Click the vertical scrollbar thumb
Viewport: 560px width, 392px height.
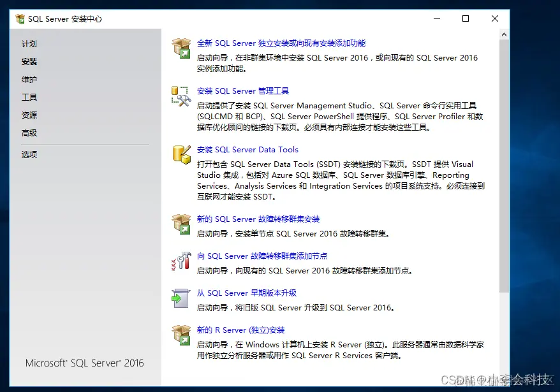pos(504,166)
